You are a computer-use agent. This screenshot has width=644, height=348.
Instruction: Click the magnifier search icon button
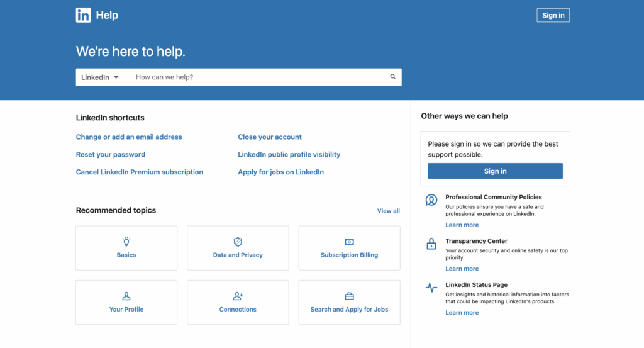(x=392, y=77)
